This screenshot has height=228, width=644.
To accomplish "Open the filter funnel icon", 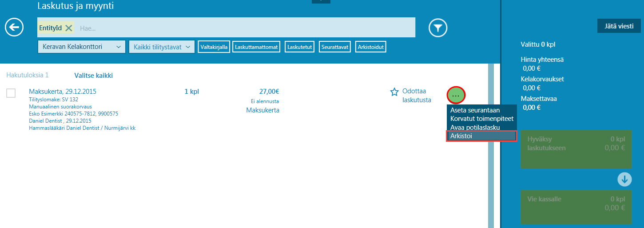I will point(437,28).
